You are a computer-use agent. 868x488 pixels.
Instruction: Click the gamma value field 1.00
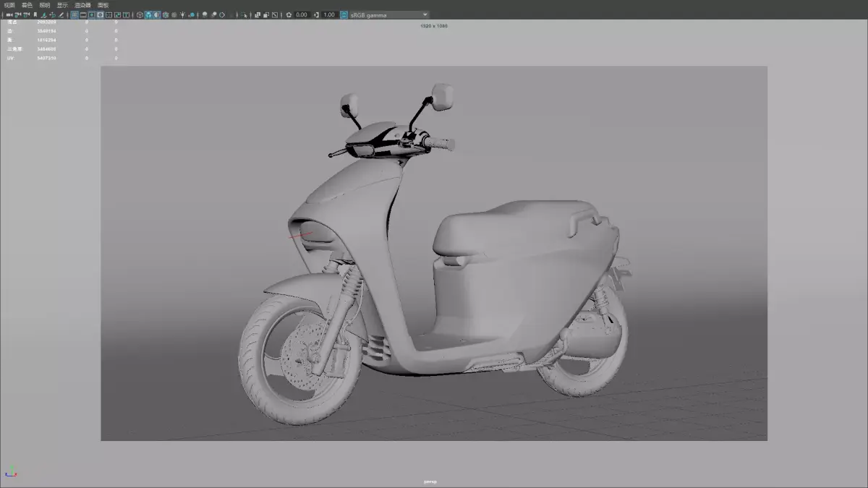(x=329, y=14)
